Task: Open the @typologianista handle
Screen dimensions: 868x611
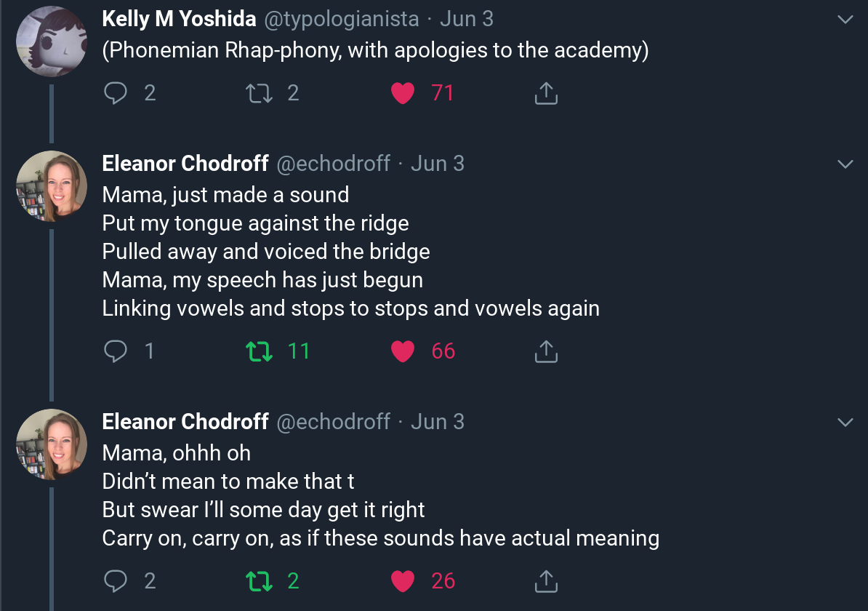Action: (342, 20)
